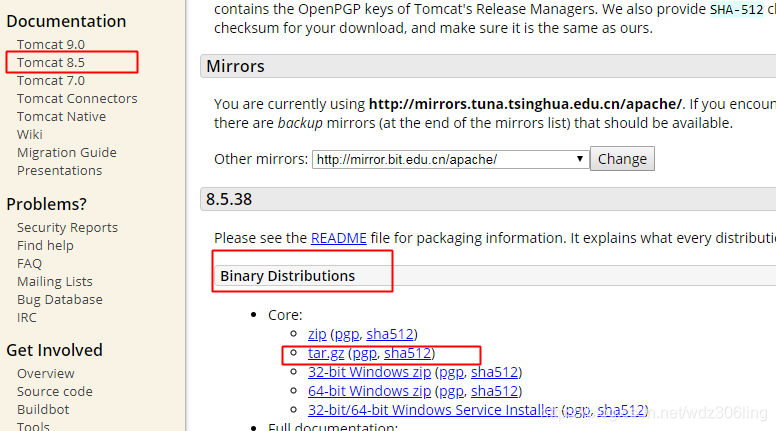The width and height of the screenshot is (776, 431).
Task: Click the Find help link
Action: click(45, 245)
